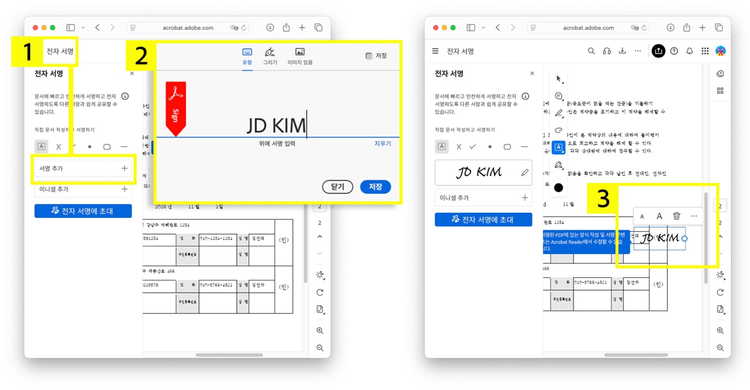Zoom out on document in right window
The width and height of the screenshot is (750, 390).
point(720,348)
